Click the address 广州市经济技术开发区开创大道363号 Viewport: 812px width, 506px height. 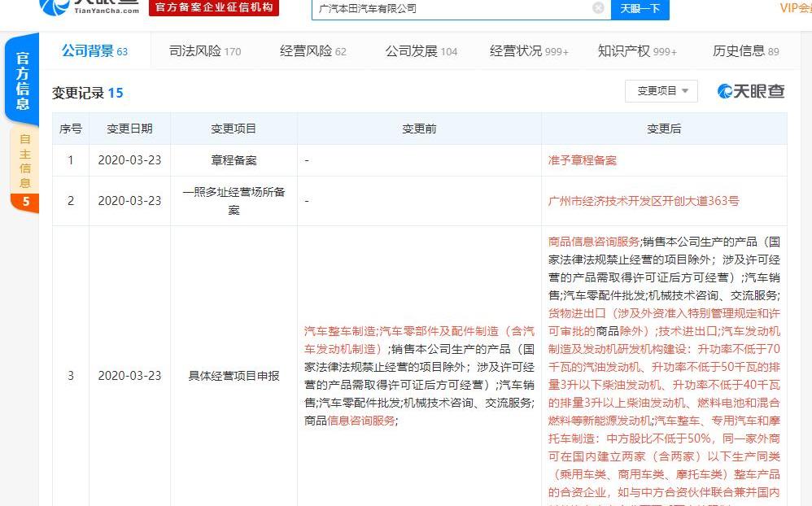[644, 201]
